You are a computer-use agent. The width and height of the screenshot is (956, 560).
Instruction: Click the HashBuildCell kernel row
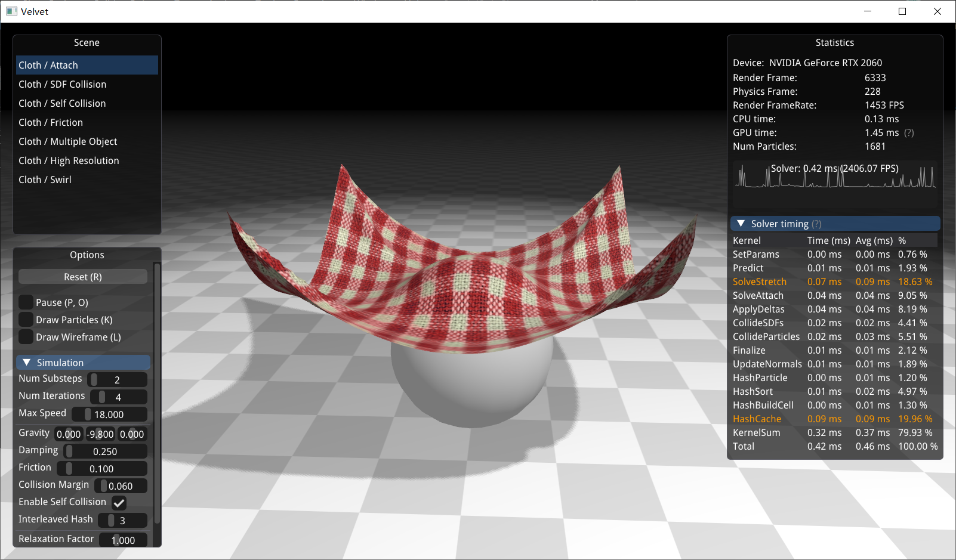click(x=835, y=405)
